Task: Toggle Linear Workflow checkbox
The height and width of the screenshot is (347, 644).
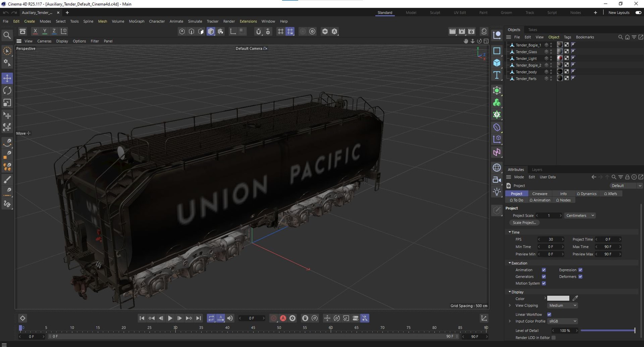Action: [x=549, y=314]
